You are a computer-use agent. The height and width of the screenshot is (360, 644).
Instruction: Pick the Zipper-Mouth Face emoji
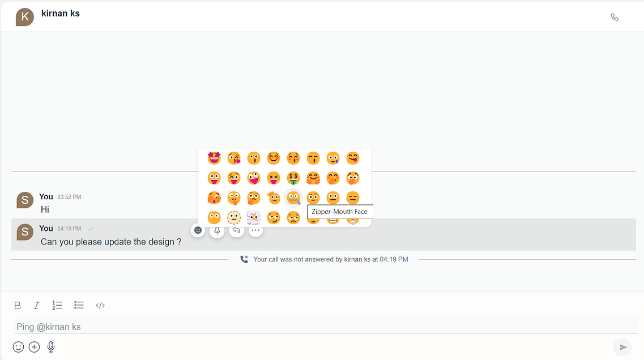click(293, 198)
